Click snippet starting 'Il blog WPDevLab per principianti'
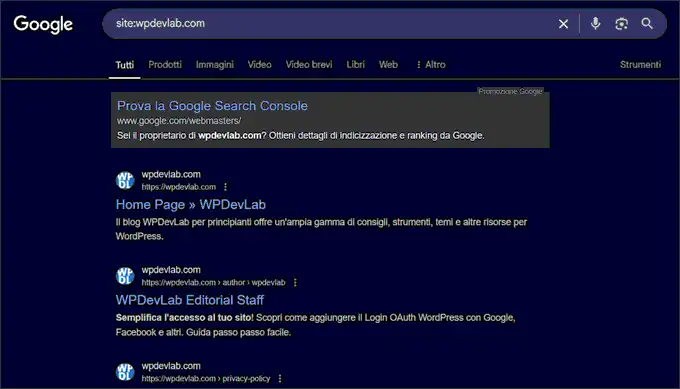 (x=321, y=229)
